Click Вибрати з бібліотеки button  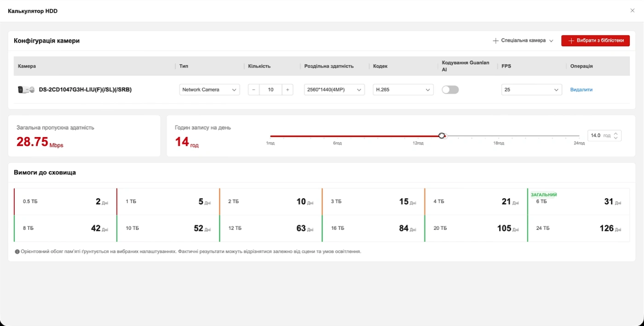595,40
